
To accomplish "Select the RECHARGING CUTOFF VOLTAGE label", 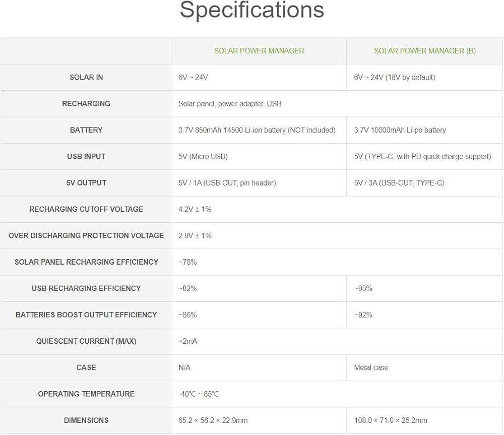I will 86,209.
